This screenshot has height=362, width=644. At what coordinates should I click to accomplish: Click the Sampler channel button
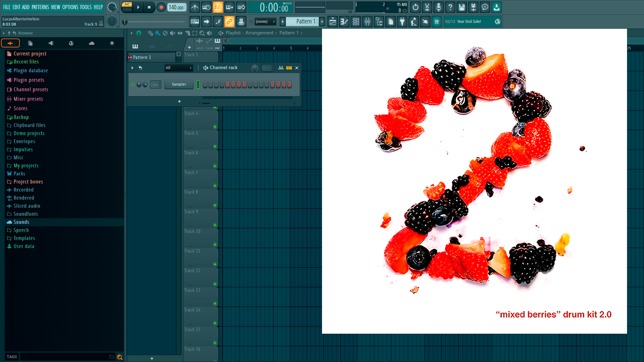(179, 84)
